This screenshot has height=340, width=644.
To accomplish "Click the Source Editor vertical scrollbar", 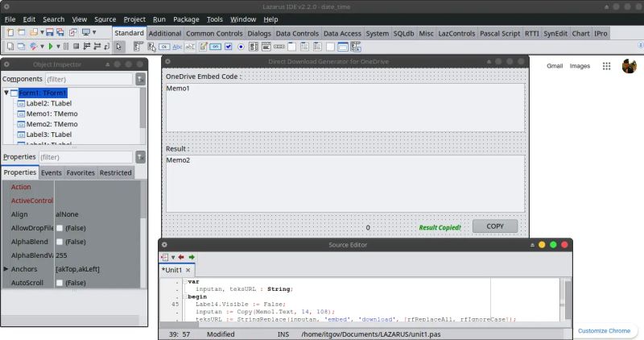I will click(568, 299).
